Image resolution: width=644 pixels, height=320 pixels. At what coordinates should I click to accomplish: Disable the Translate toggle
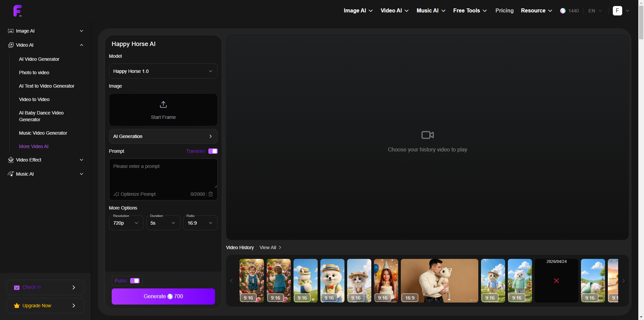click(x=213, y=151)
